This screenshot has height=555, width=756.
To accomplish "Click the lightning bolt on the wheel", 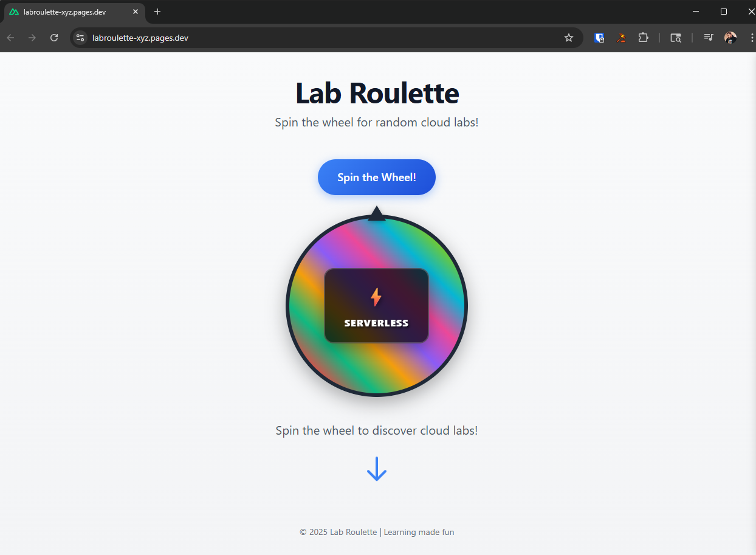I will [376, 296].
